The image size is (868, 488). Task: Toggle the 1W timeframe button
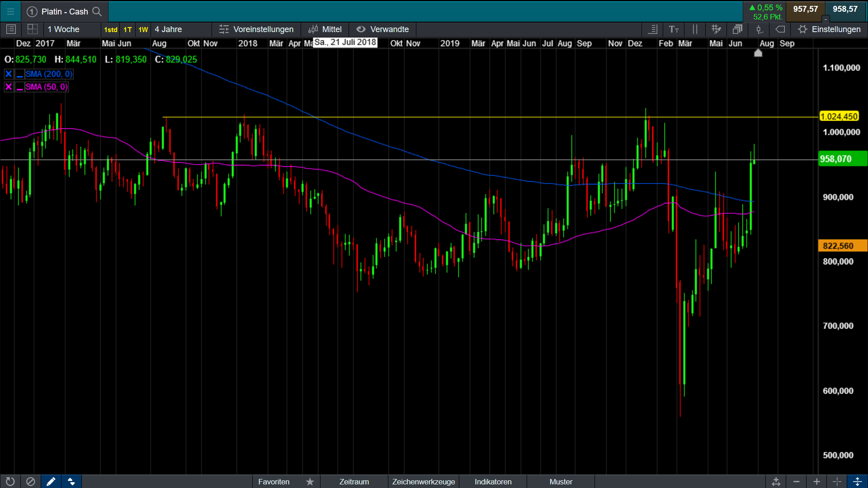point(143,29)
